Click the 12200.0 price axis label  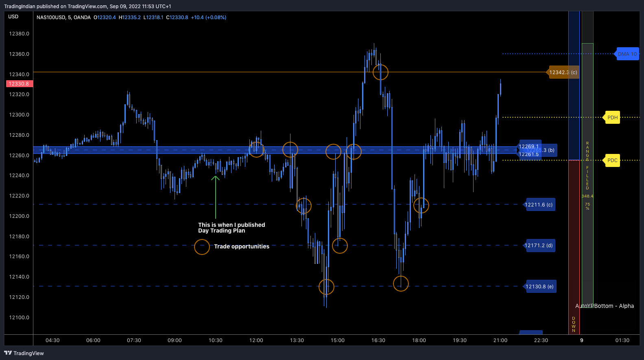click(x=19, y=216)
